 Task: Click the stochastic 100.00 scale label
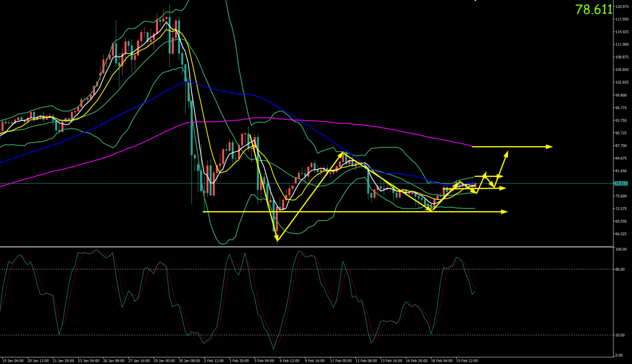620,250
